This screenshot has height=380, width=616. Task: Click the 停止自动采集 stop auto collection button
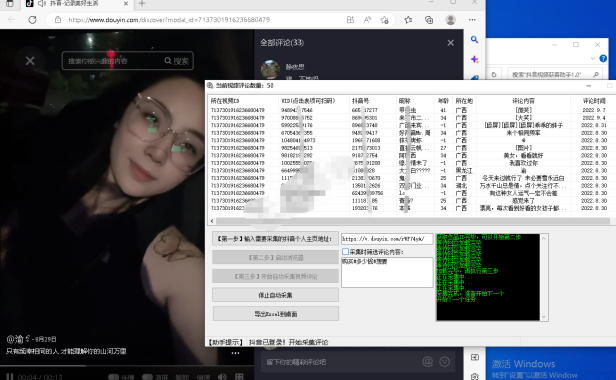[x=275, y=295]
